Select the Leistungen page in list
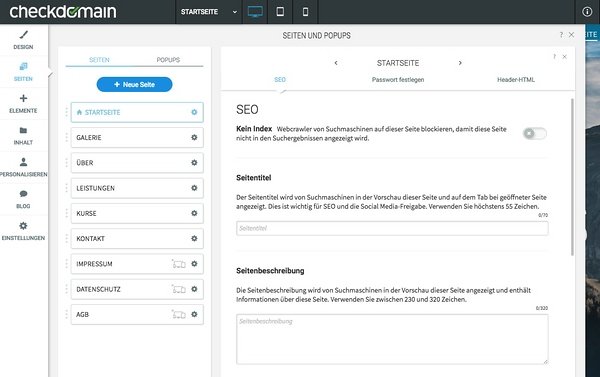This screenshot has height=377, width=600. tap(137, 188)
